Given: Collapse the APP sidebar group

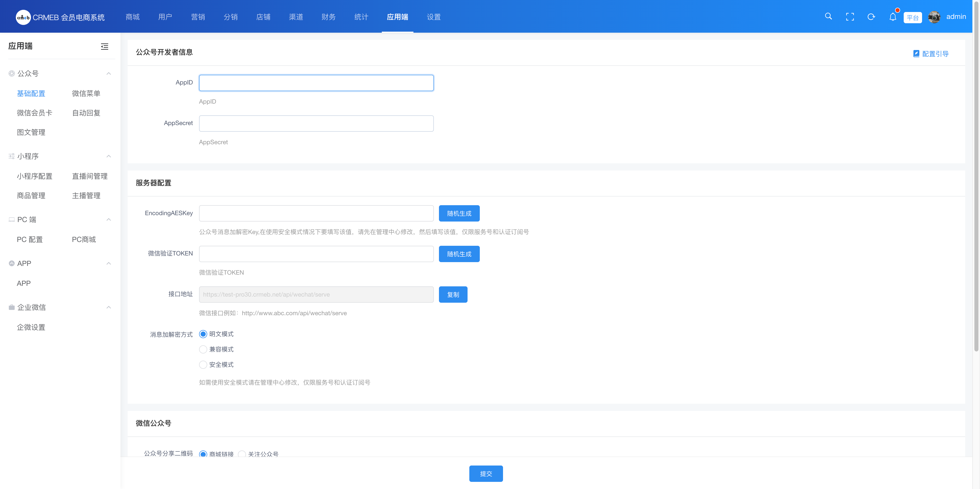Looking at the screenshot, I should click(109, 263).
